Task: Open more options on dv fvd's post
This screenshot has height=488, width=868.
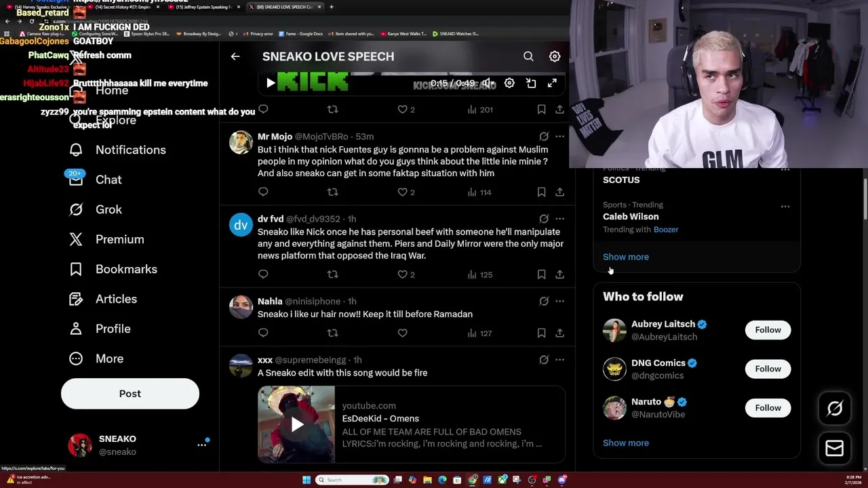Action: (x=559, y=219)
